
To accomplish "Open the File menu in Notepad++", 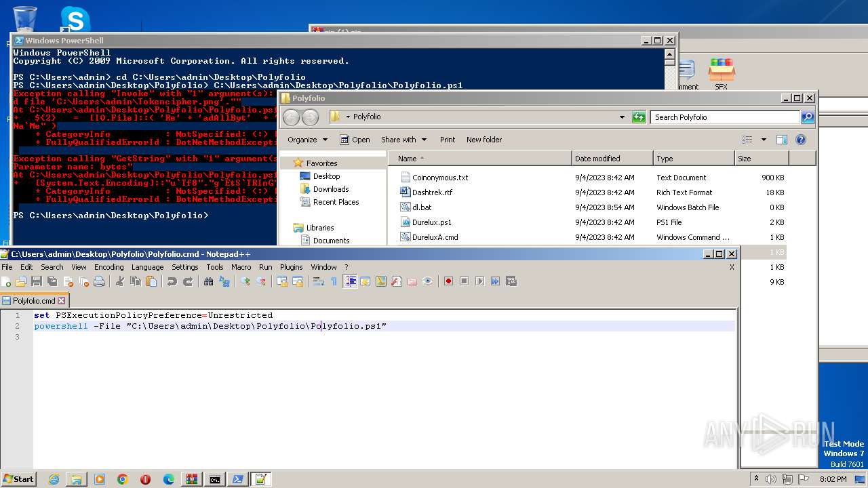I will pyautogui.click(x=7, y=267).
